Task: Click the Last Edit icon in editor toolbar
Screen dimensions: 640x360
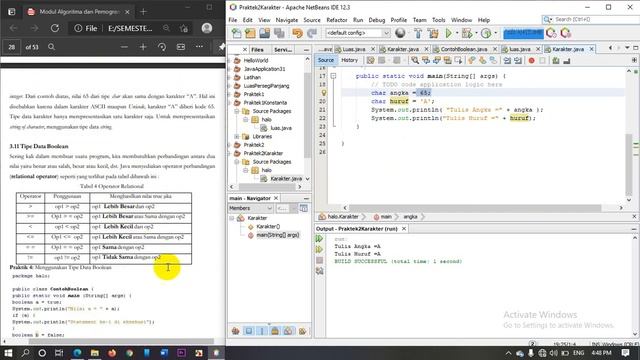Action: (x=370, y=60)
